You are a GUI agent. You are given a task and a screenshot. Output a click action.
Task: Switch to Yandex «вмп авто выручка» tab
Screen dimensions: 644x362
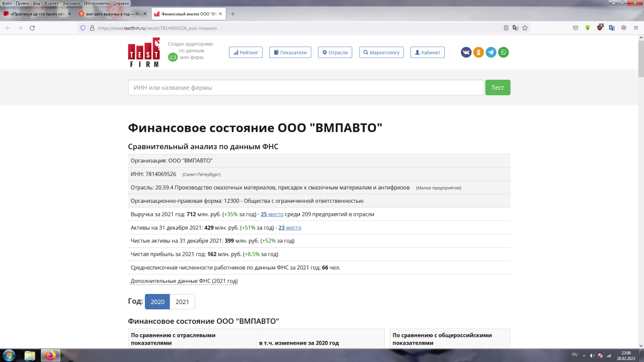point(113,14)
